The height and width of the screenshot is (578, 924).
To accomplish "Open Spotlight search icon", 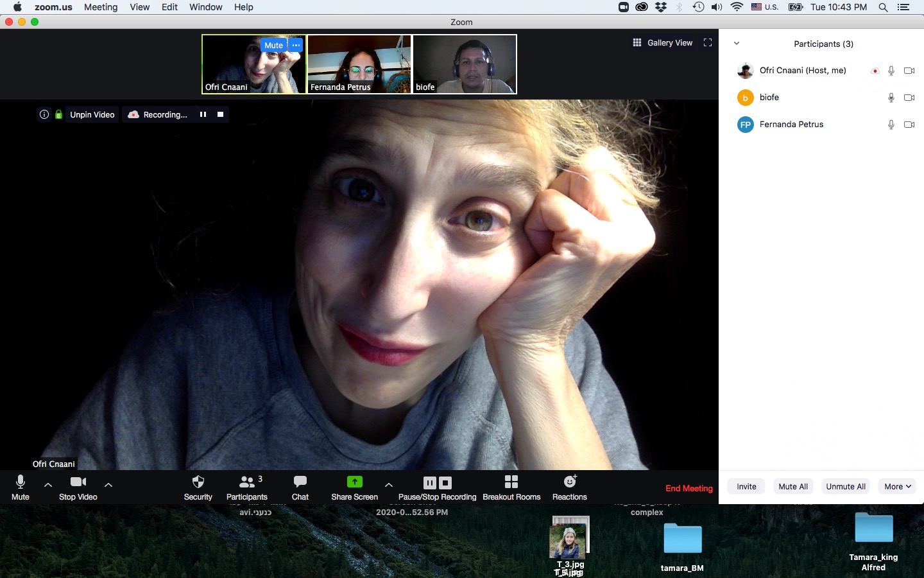I will 883,7.
